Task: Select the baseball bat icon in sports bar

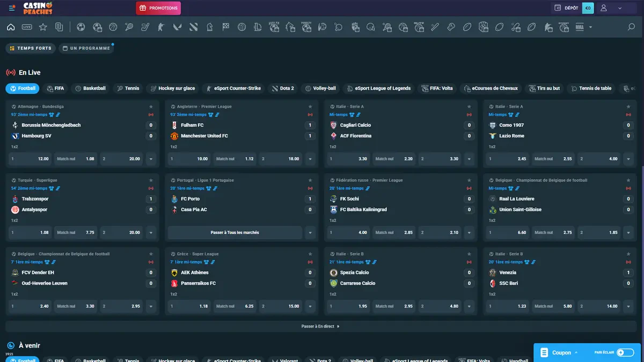Action: click(435, 27)
